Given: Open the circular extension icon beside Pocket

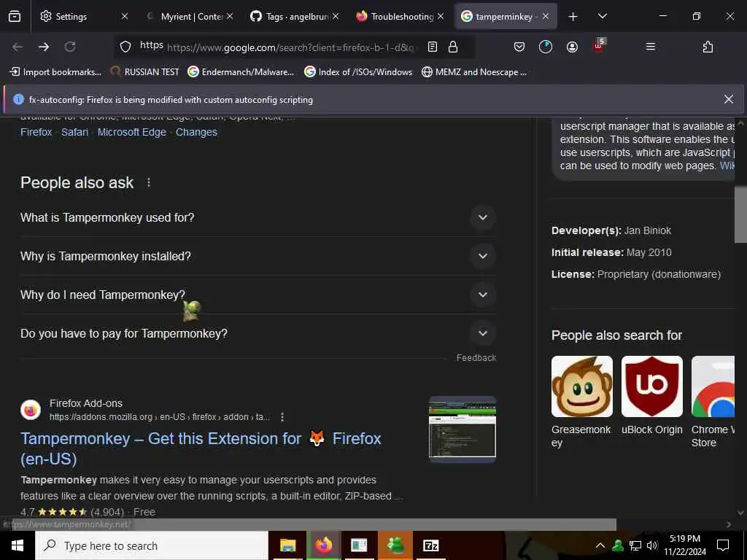Looking at the screenshot, I should coord(546,47).
